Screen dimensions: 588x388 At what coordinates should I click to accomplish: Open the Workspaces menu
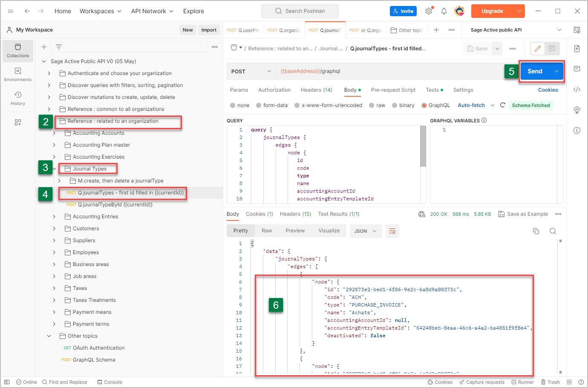pyautogui.click(x=101, y=11)
